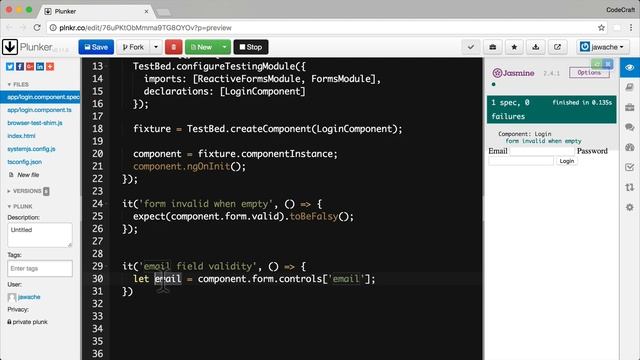Screen dimensions: 640x360
Task: Open jawache user profile link
Action: 29,297
